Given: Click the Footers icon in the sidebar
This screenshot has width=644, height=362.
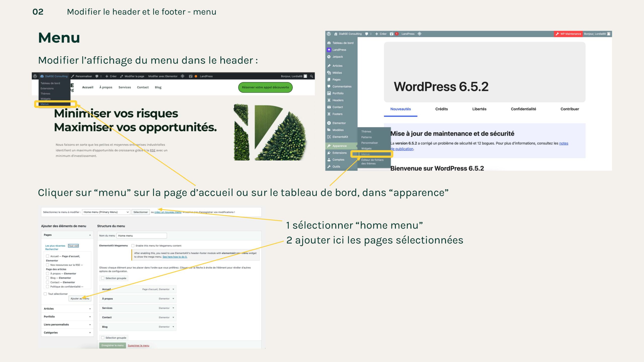Looking at the screenshot, I should [329, 114].
